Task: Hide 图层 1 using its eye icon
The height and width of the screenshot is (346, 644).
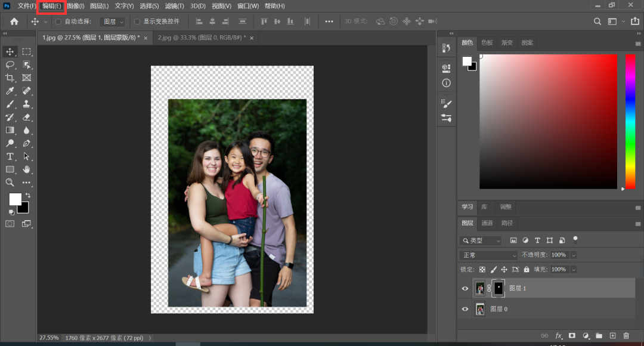Action: (465, 289)
